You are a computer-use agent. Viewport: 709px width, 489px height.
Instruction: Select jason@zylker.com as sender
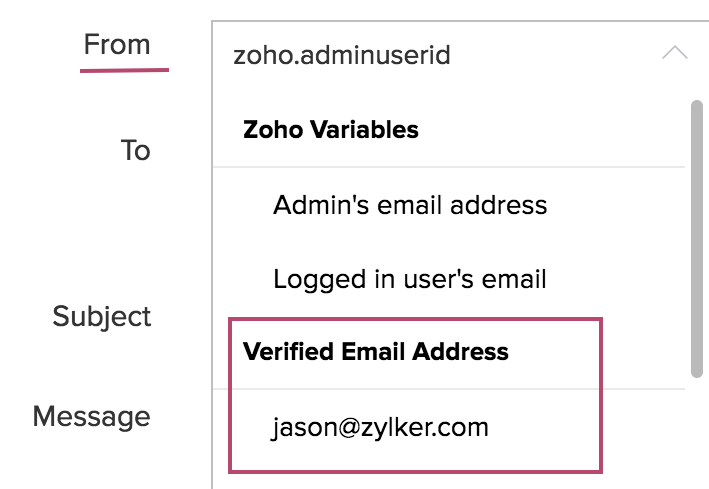tap(380, 428)
